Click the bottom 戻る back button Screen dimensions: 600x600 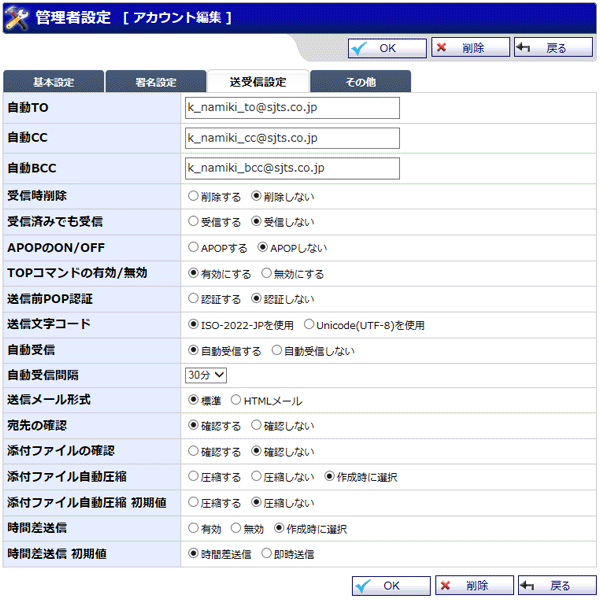coord(557,585)
